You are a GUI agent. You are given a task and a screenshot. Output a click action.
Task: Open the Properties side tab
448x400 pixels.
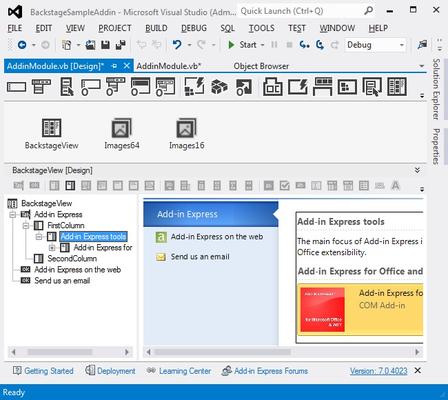436,146
